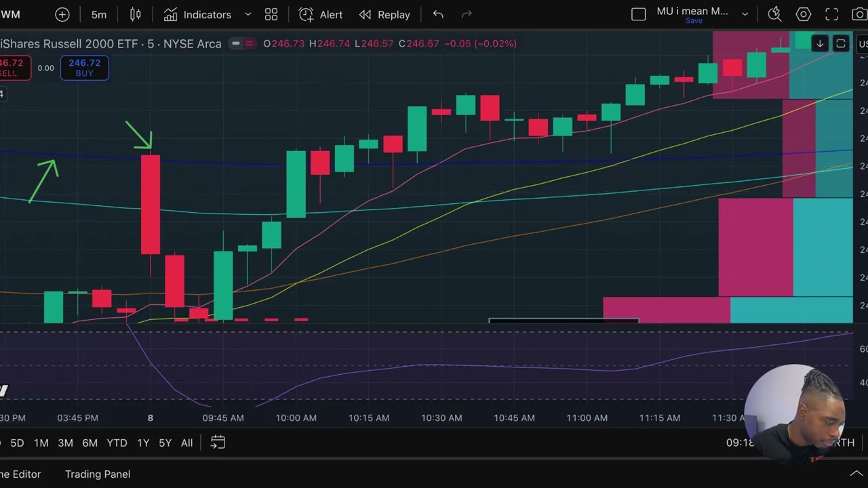This screenshot has width=868, height=488.
Task: Open the 5m interval selector
Action: pos(99,14)
